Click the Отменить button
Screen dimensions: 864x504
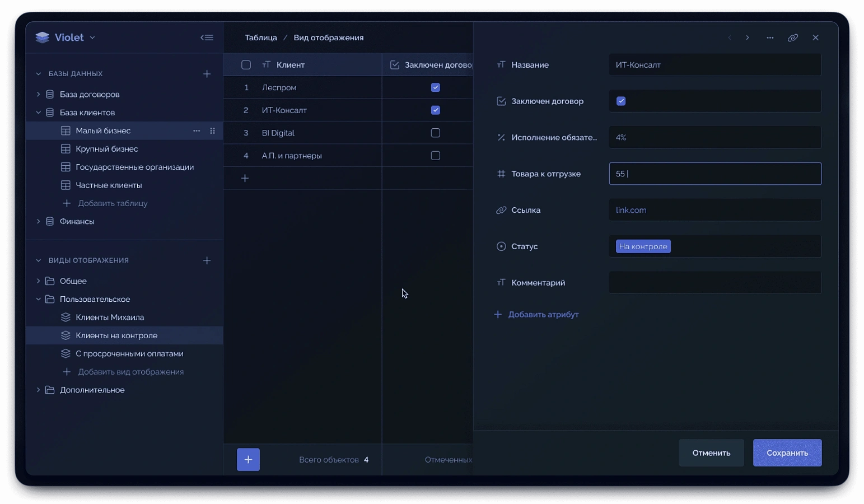point(711,452)
